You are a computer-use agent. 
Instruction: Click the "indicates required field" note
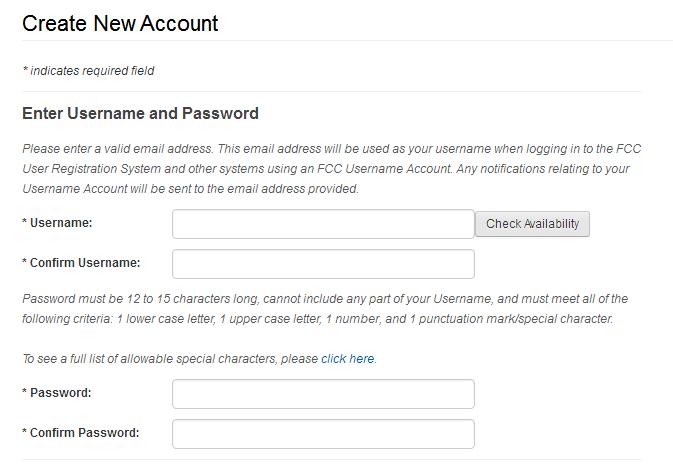(92, 71)
